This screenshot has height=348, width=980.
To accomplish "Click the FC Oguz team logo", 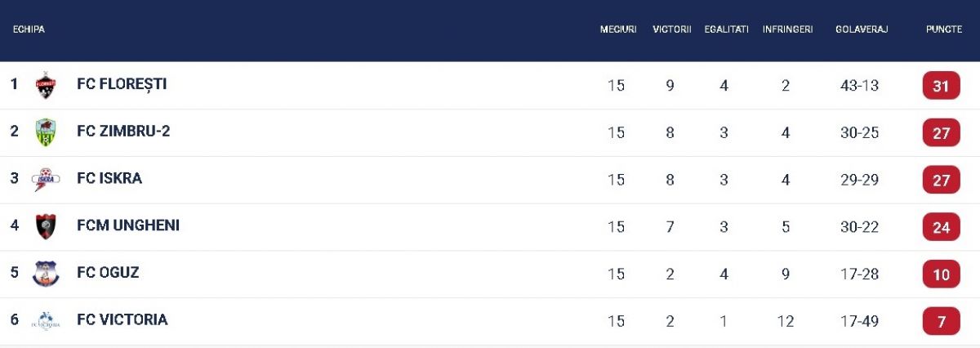I will click(x=46, y=274).
